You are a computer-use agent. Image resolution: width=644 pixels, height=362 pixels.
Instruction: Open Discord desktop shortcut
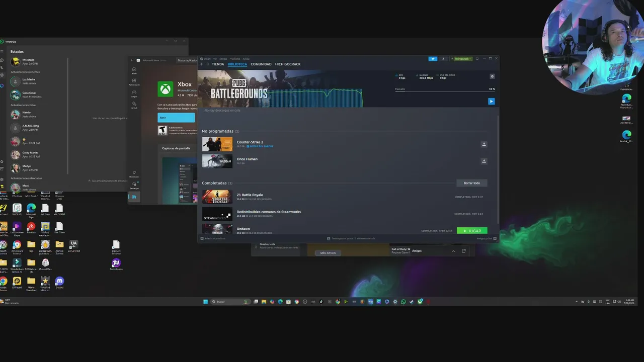coord(59,283)
